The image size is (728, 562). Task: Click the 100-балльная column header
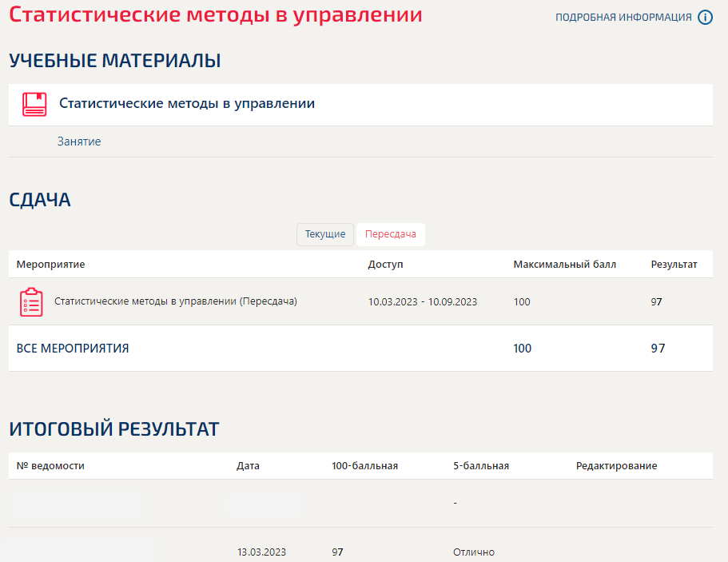pos(365,466)
